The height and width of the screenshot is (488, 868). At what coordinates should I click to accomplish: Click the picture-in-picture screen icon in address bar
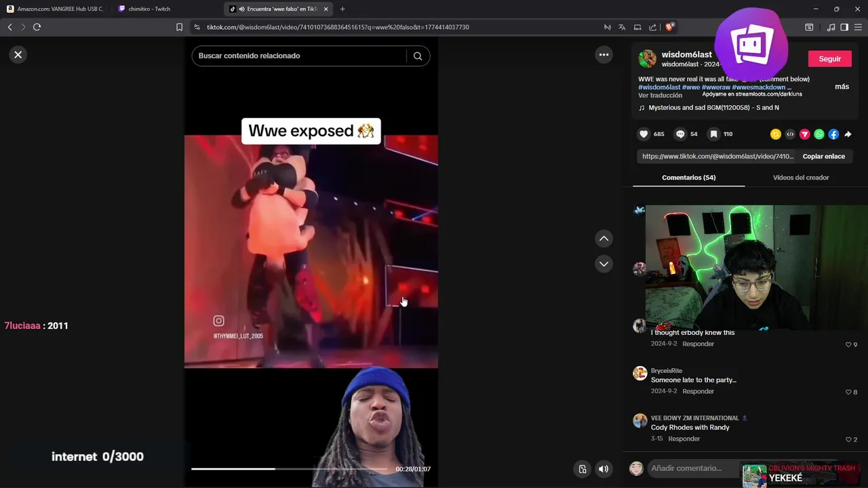coord(637,27)
